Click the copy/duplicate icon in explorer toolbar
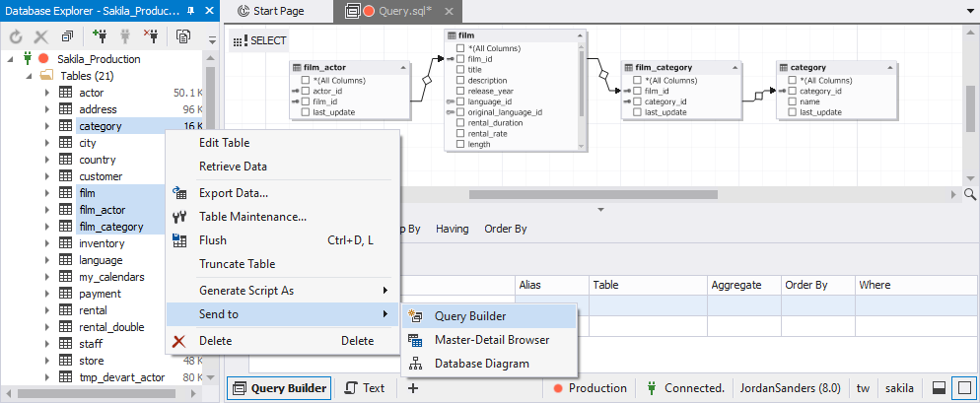Image resolution: width=980 pixels, height=403 pixels. (183, 37)
